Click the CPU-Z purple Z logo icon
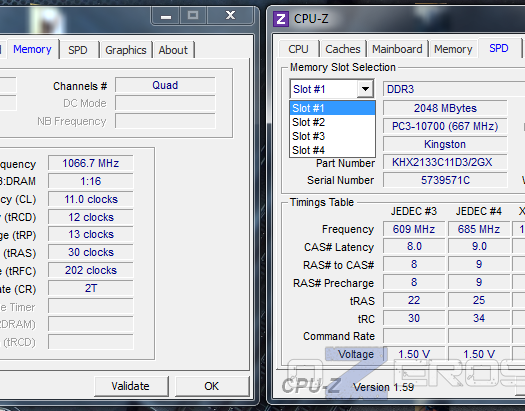 point(281,19)
